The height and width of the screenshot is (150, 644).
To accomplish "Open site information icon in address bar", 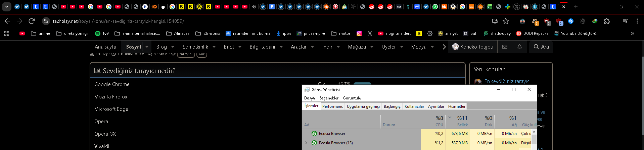I will (x=46, y=21).
